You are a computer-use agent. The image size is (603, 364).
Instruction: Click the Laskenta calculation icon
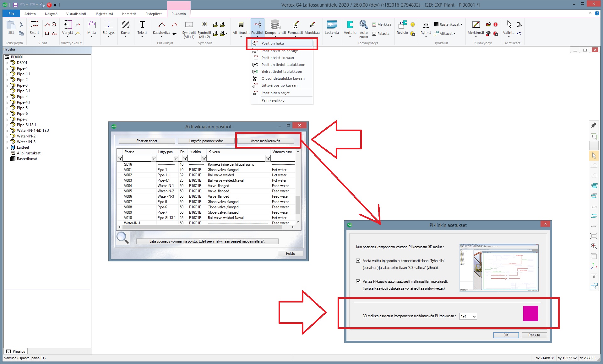(332, 25)
